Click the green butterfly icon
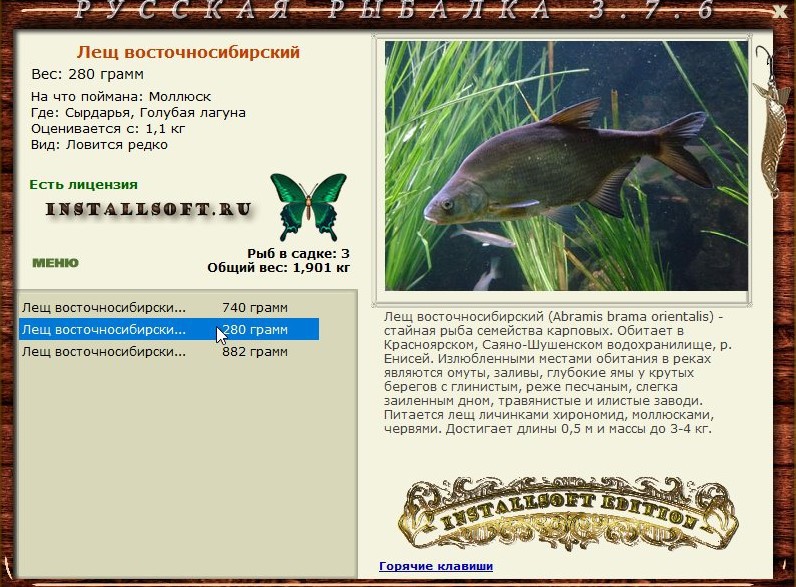This screenshot has width=796, height=587. [x=308, y=207]
